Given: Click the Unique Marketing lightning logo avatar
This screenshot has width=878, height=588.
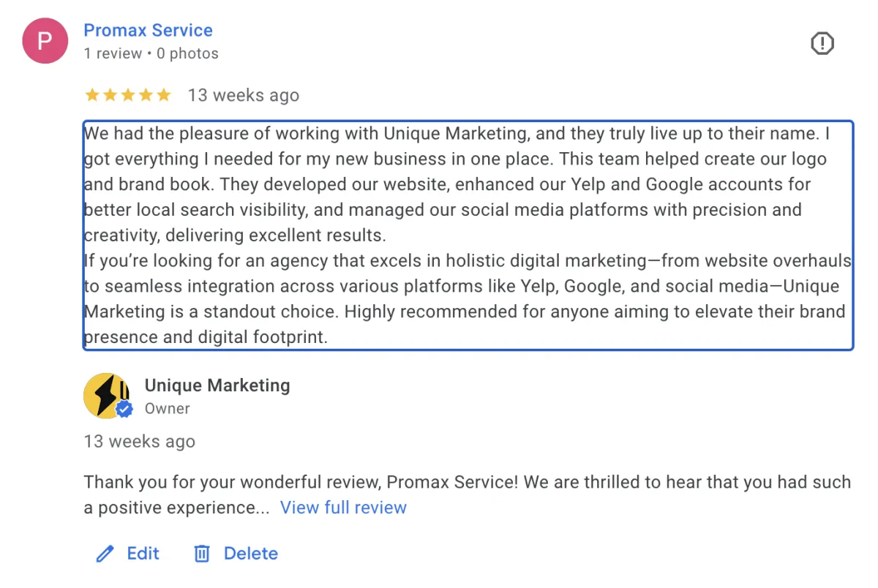Looking at the screenshot, I should 107,395.
